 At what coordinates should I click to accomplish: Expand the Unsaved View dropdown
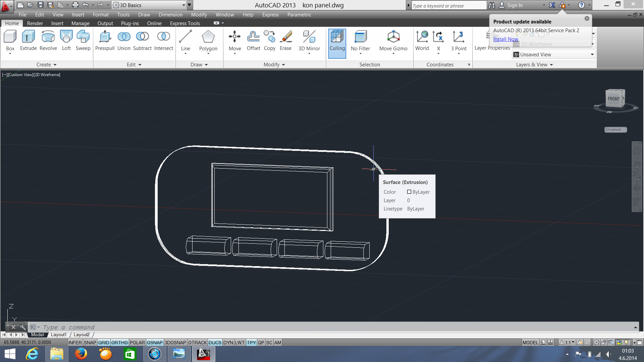click(592, 55)
